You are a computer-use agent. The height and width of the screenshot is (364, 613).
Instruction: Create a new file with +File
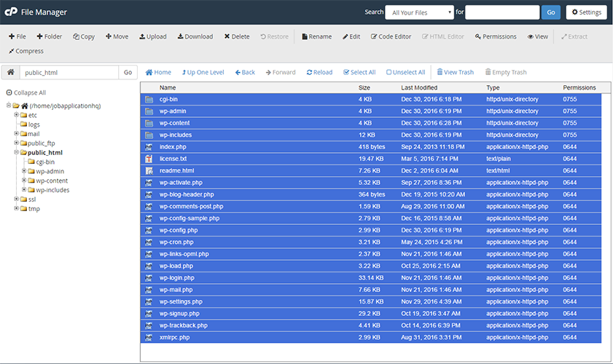click(x=17, y=36)
